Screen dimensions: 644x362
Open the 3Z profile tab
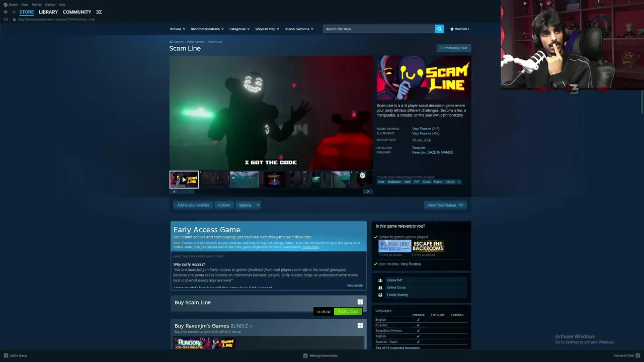pyautogui.click(x=99, y=12)
